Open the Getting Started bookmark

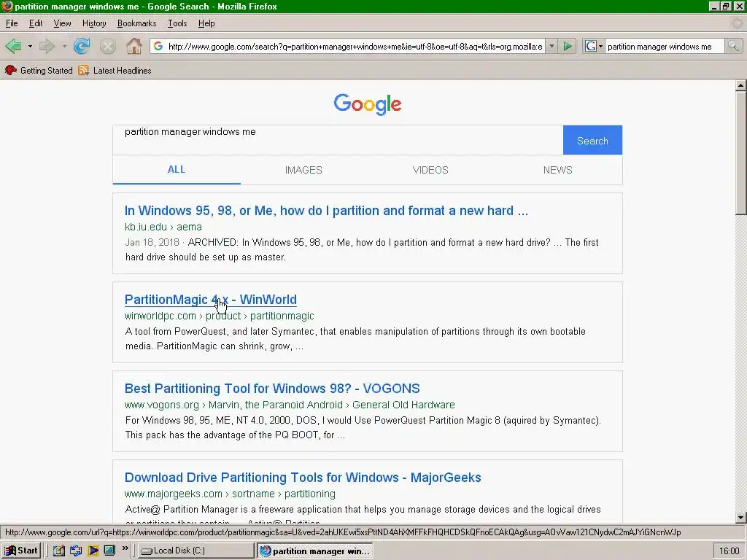(x=39, y=71)
